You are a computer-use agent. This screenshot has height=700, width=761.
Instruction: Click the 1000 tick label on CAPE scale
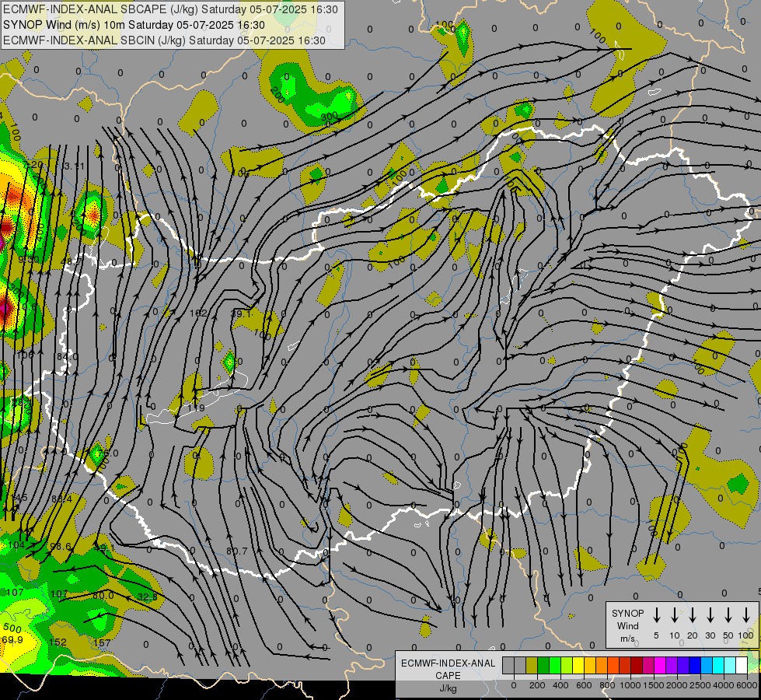pyautogui.click(x=630, y=685)
